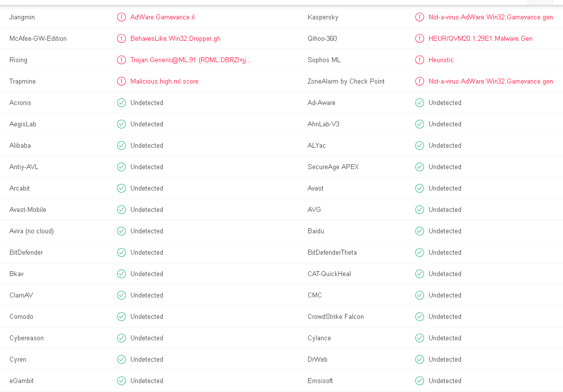
Task: Click the green check icon for Avast-Mobile
Action: [x=121, y=209]
